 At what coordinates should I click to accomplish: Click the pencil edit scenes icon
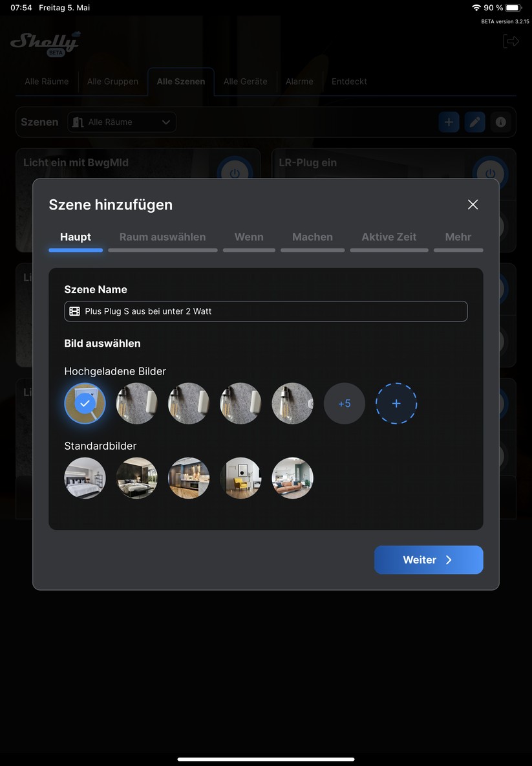tap(474, 122)
